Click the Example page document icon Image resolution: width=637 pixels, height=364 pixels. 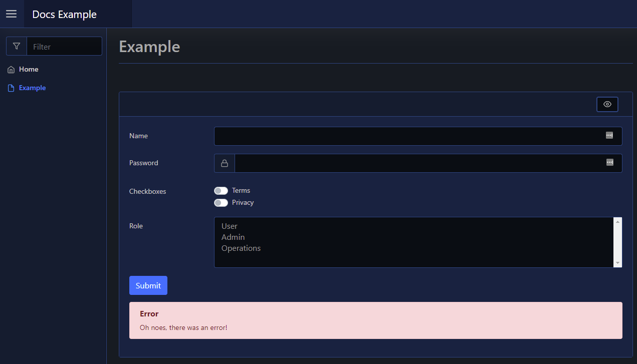[x=11, y=88]
